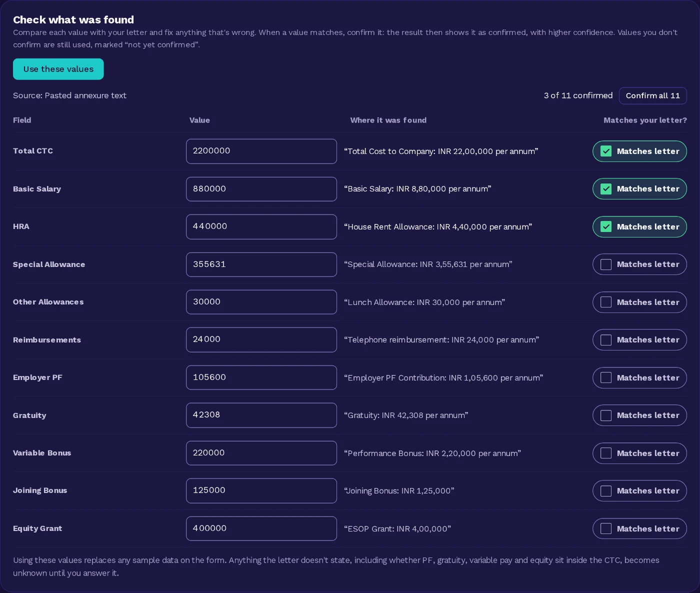Click the 'Joining Bonus: INR 1,25,000' quote

click(x=399, y=490)
